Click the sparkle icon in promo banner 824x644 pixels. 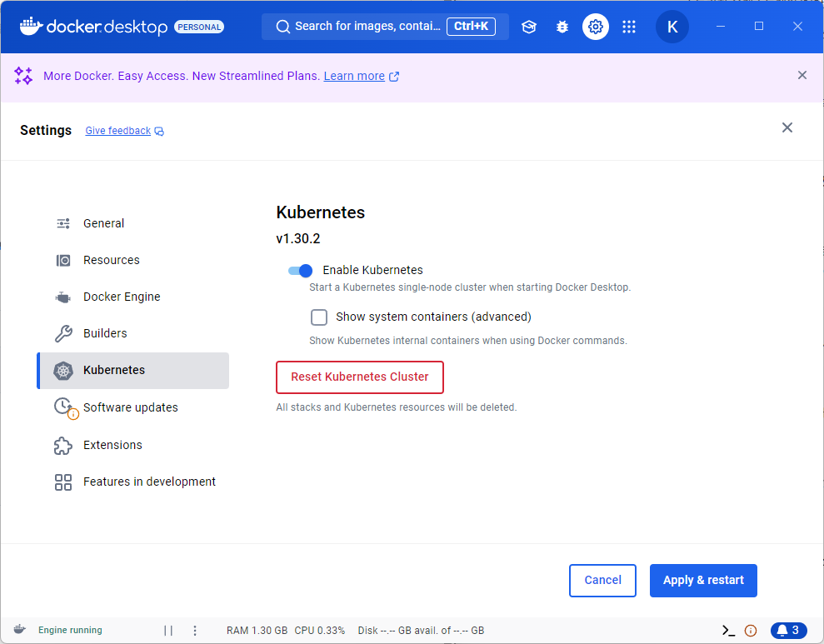pos(23,76)
